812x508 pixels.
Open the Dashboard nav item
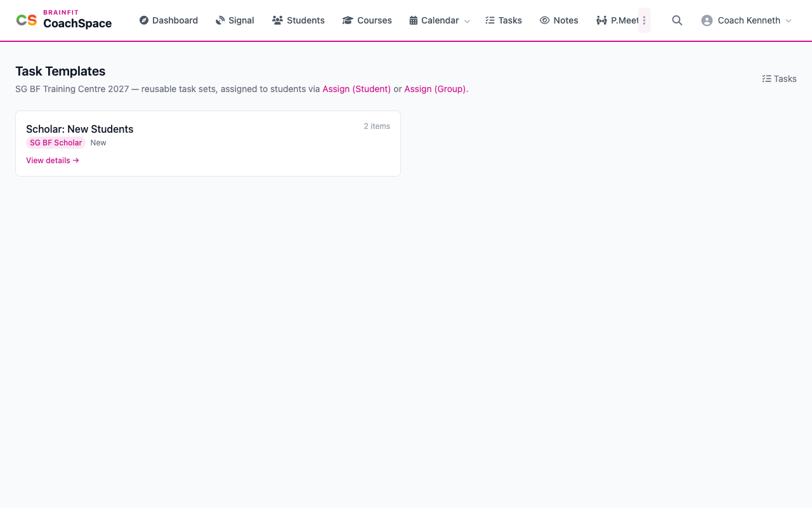pos(169,20)
